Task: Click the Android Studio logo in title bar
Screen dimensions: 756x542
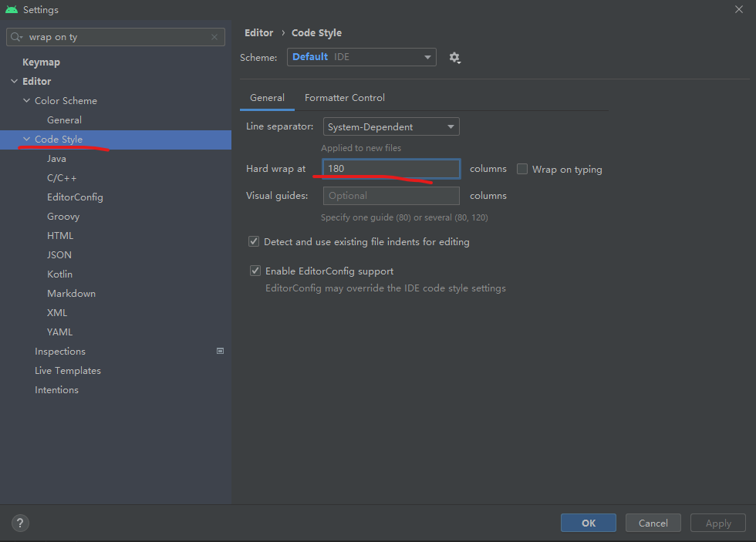Action: [x=12, y=9]
